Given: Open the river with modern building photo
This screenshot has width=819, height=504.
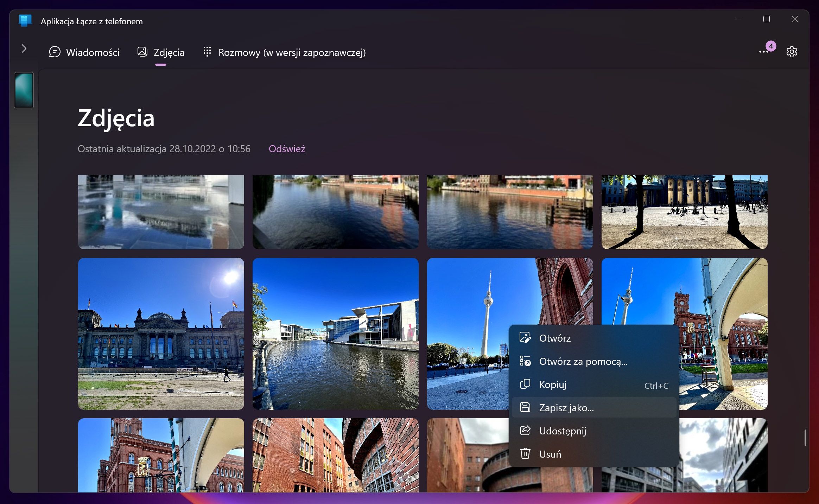Looking at the screenshot, I should [x=336, y=334].
